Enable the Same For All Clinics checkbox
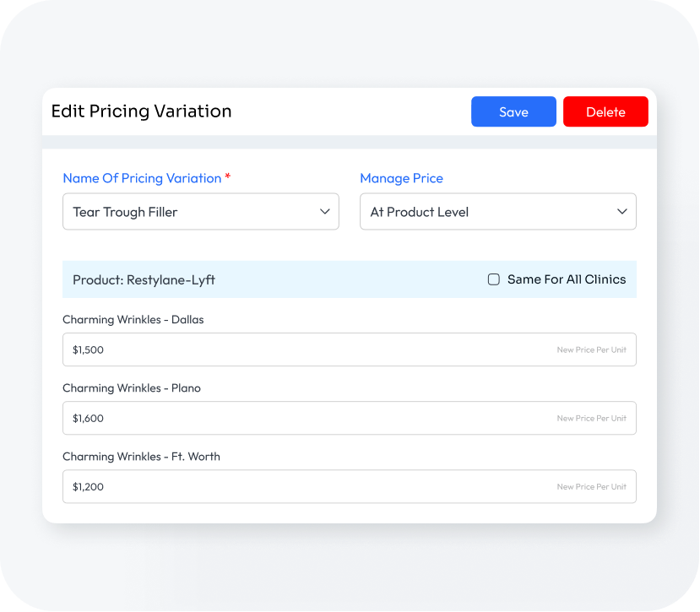This screenshot has height=612, width=700. coord(494,279)
